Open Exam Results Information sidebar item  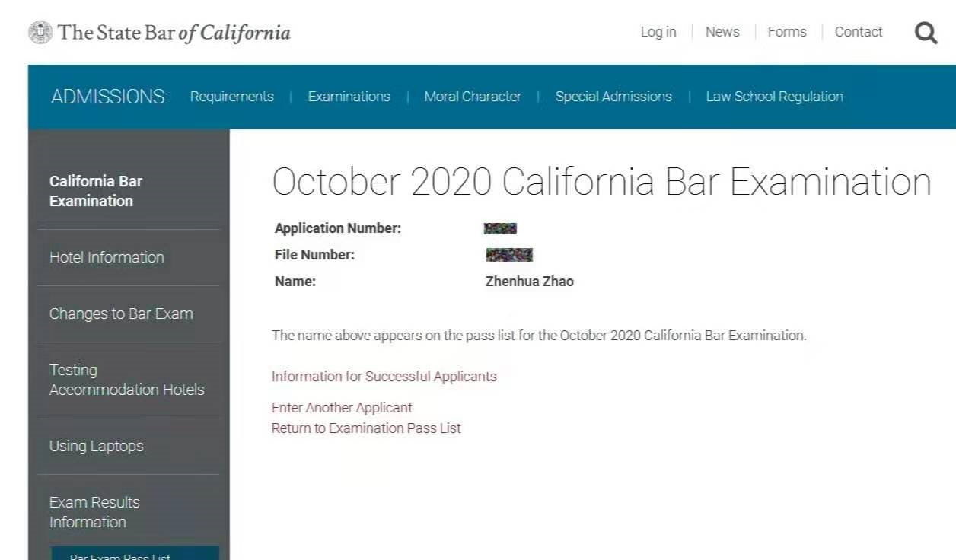(94, 512)
